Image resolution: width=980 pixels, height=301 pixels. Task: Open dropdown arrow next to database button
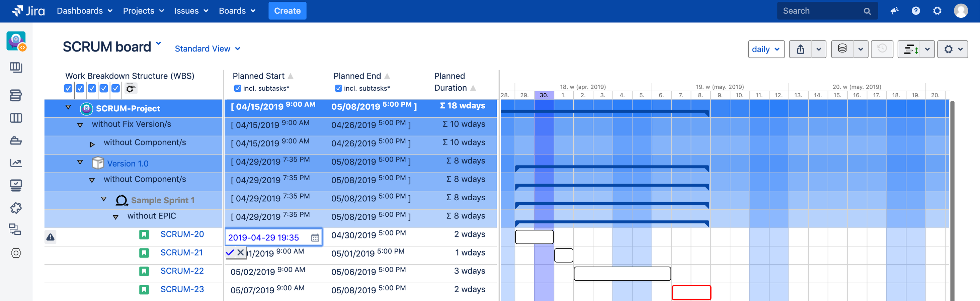861,49
